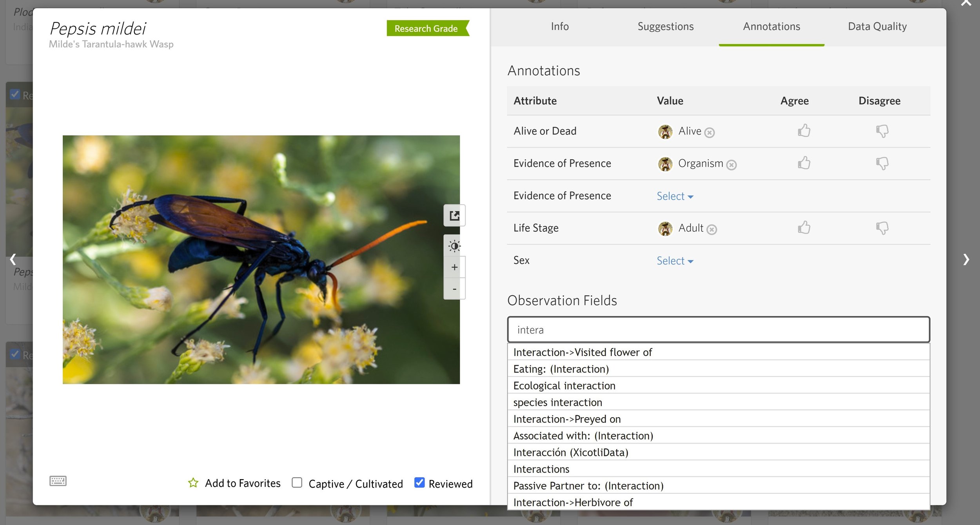Agree with Adult life stage
This screenshot has width=980, height=525.
(804, 227)
